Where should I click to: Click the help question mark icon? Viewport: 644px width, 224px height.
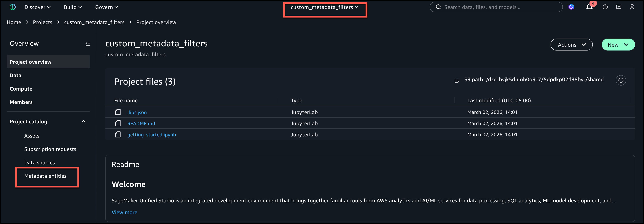pos(605,7)
